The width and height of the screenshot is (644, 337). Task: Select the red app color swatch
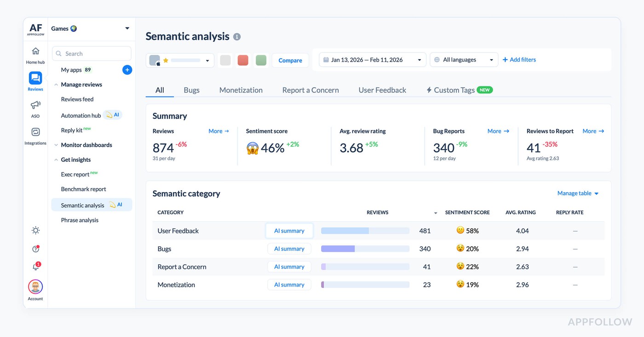[243, 60]
